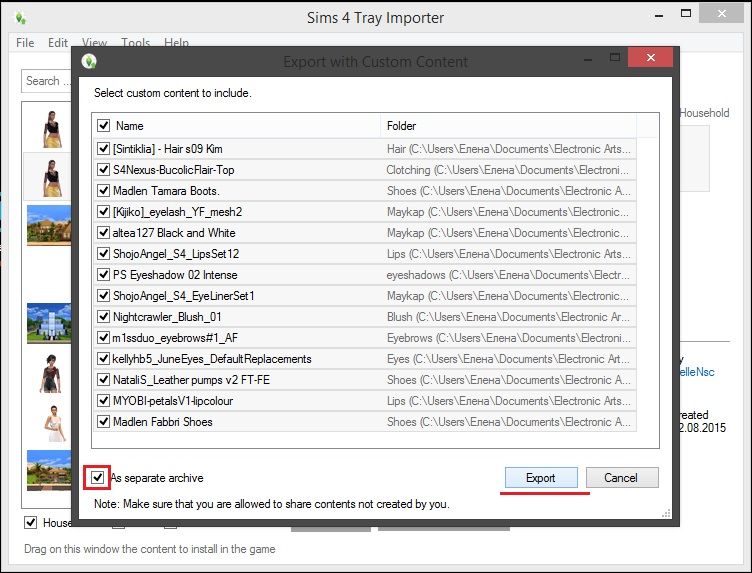Select the Nightcrawler_Blush_01 row name
Viewport: 752px width, 573px height.
click(x=167, y=317)
